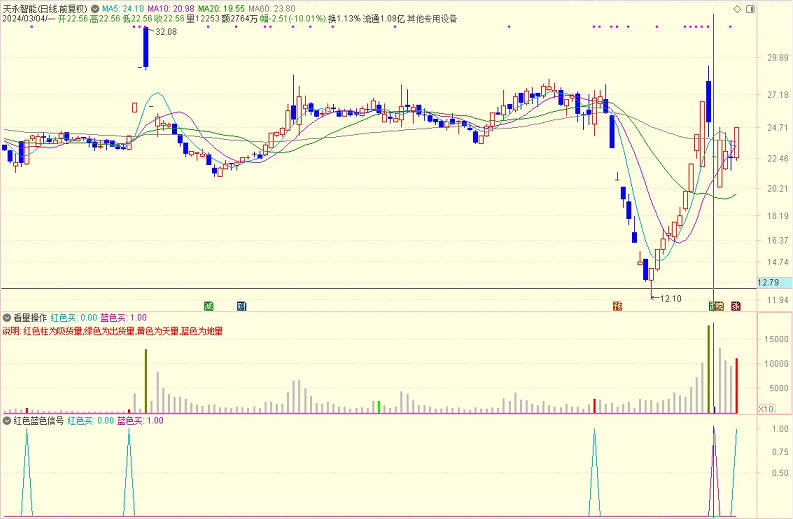Click the 其他专用设备 sector label
Viewport: 793px width, 519px height.
pyautogui.click(x=432, y=19)
